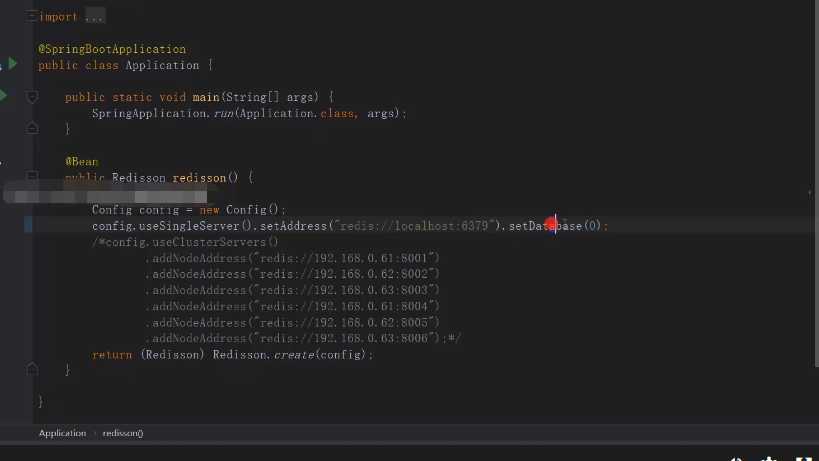Place cursor on main method name
819x461 pixels.
(x=206, y=97)
